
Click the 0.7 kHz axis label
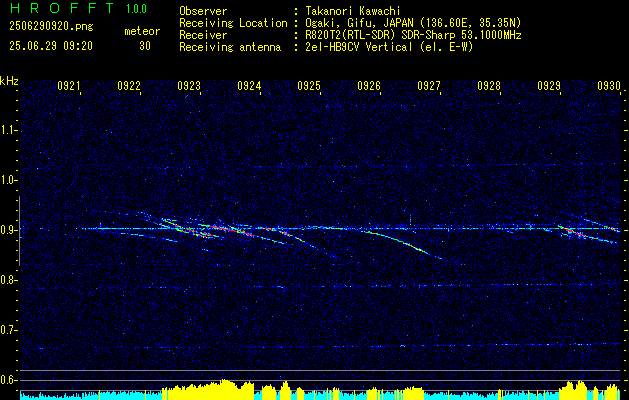coord(7,330)
